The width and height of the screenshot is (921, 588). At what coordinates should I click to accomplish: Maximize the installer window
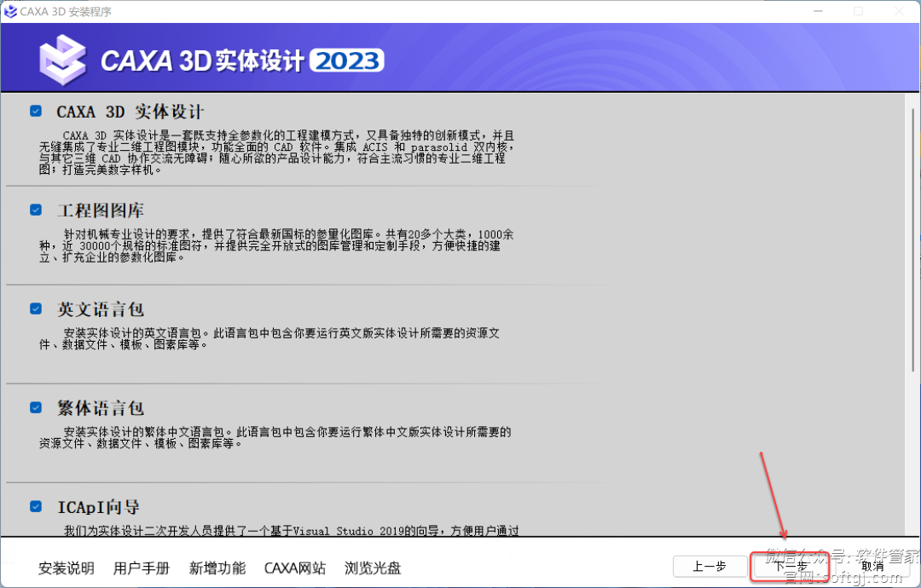(858, 11)
